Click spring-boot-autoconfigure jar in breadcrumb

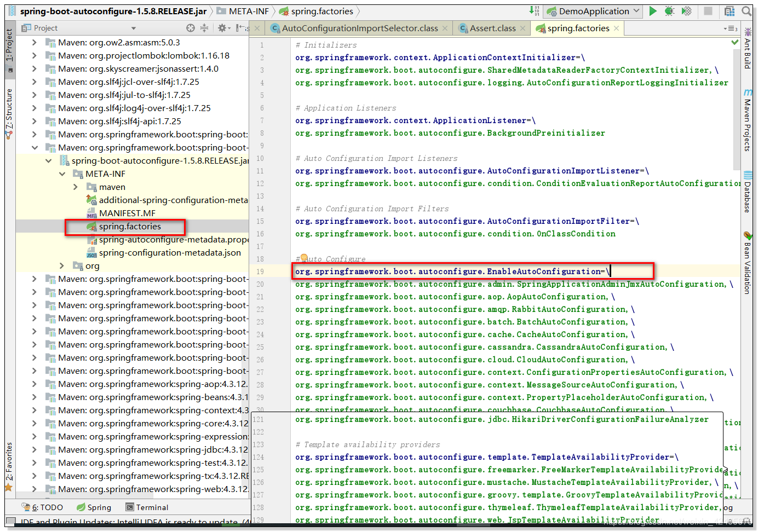coord(107,11)
